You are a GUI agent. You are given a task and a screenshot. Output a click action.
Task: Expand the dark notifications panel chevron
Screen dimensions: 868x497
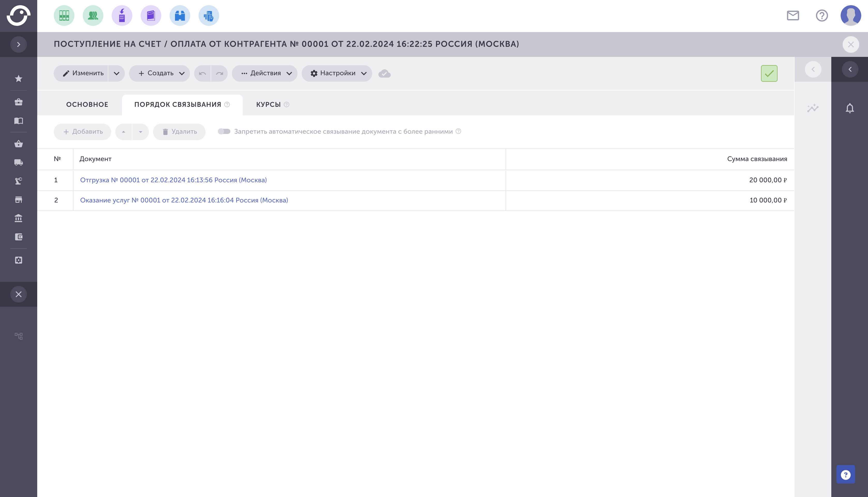[x=850, y=69]
